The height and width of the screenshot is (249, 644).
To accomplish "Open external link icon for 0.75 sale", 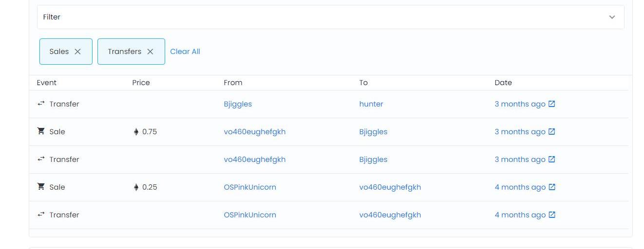I will [551, 132].
